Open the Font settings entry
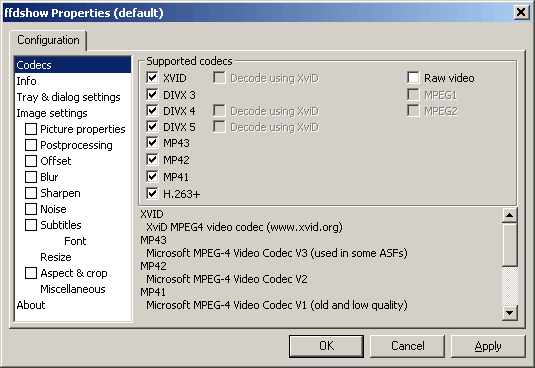This screenshot has height=368, width=535. (x=75, y=241)
